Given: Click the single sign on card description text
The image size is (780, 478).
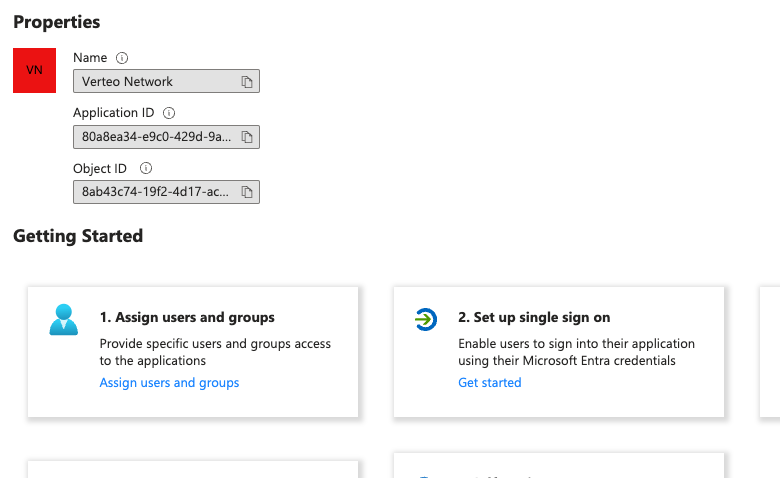Looking at the screenshot, I should pyautogui.click(x=575, y=352).
